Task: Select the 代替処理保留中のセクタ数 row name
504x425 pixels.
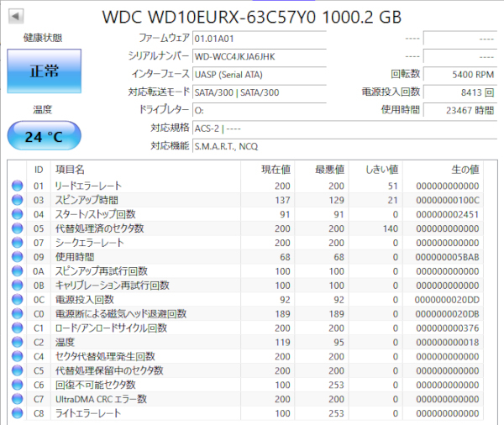Action: [109, 370]
